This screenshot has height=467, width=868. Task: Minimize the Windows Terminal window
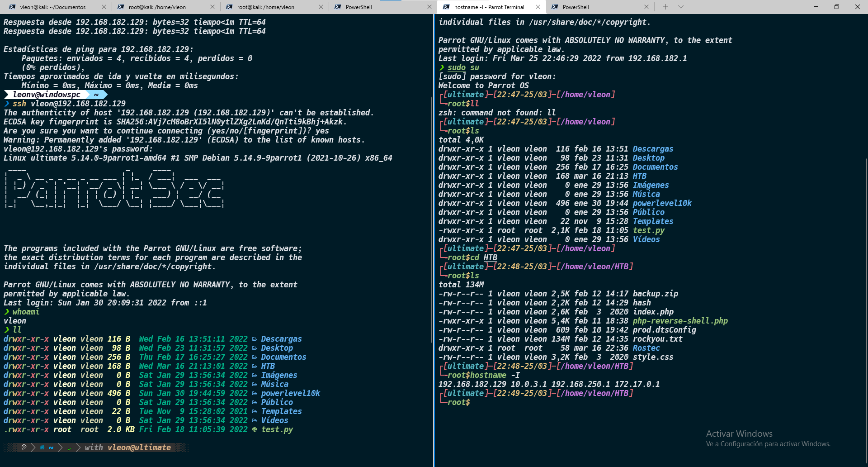[816, 7]
